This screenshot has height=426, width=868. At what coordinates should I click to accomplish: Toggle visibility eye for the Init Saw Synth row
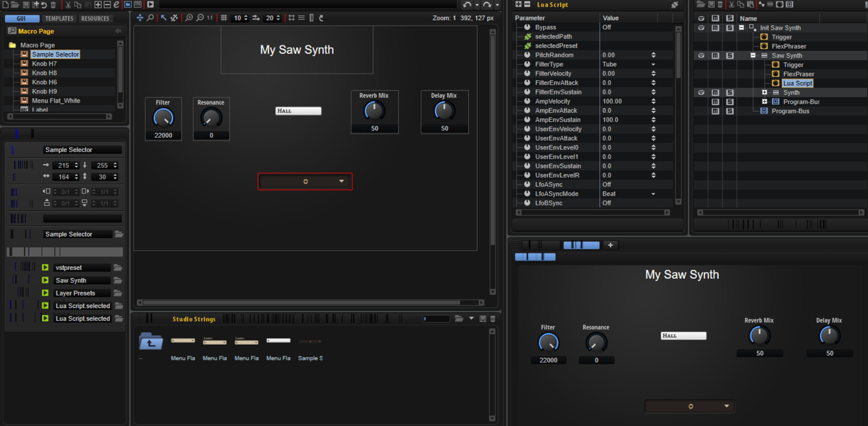coord(701,28)
